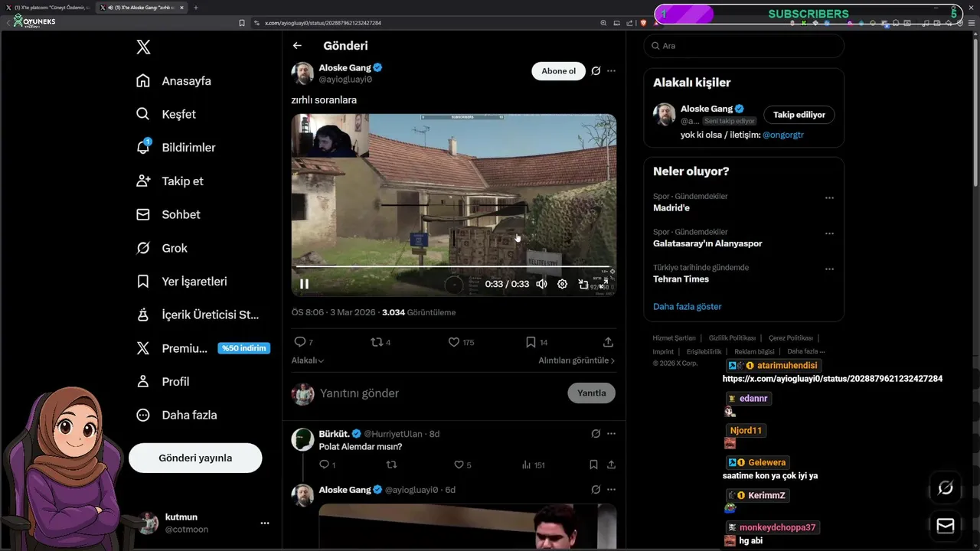Screen dimensions: 980x551
Task: Open Daha fazla menu in sidebar
Action: click(177, 415)
